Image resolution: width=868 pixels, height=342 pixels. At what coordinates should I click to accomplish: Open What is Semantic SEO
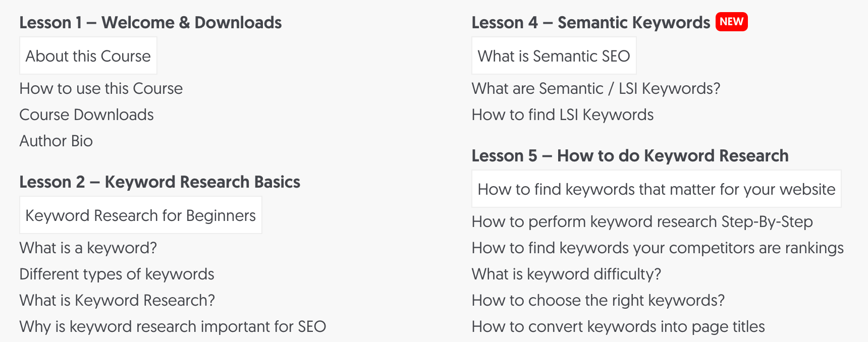[x=554, y=56]
